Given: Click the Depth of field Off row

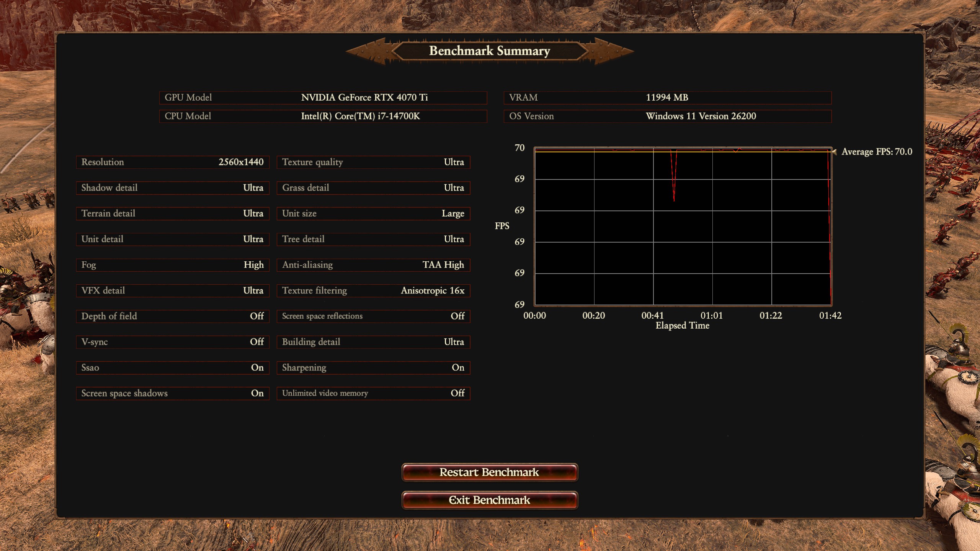Looking at the screenshot, I should (172, 316).
